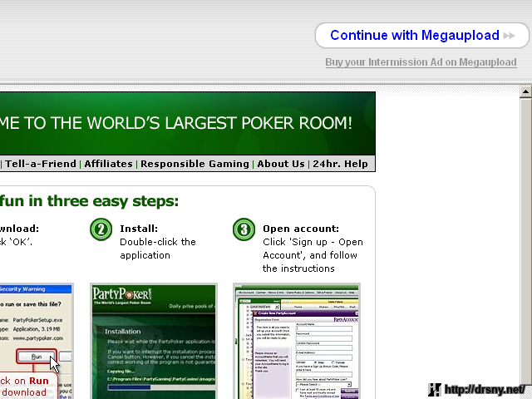532x399 pixels.
Task: Click the scrollbar up arrow
Action: pyautogui.click(x=525, y=91)
